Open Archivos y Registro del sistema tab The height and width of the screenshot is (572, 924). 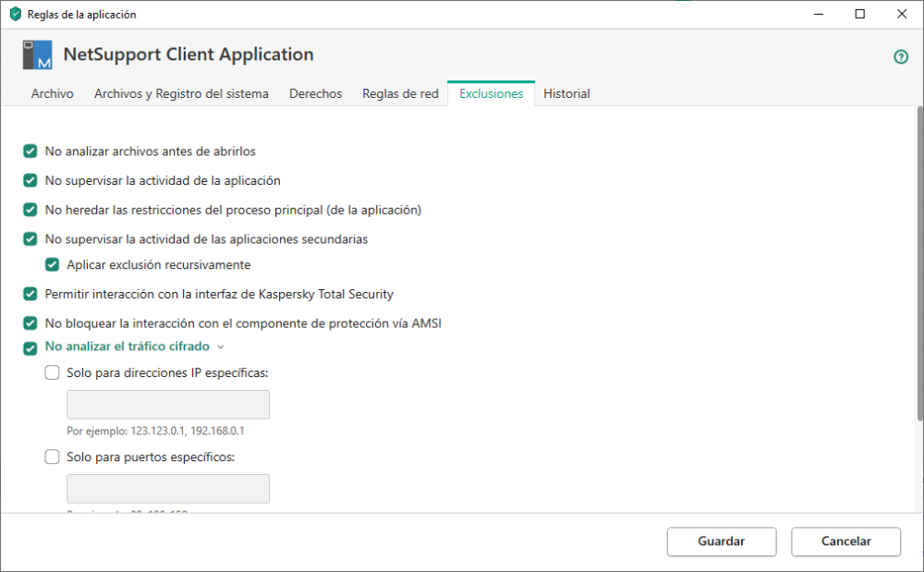(x=181, y=93)
